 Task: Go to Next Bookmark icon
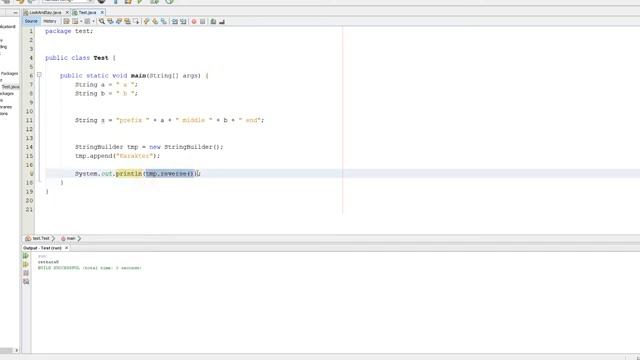pyautogui.click(x=155, y=21)
